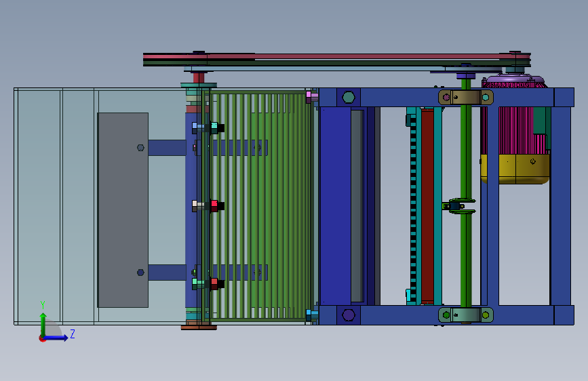Pick the upper tan pillow block bearing
The image size is (588, 381).
pos(466,98)
